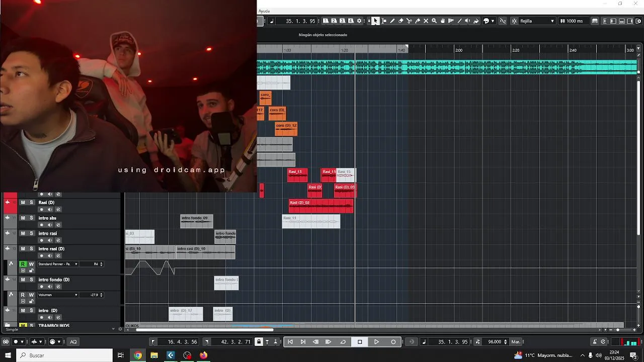Record-enable the intro (D) track
The height and width of the screenshot is (362, 644).
click(42, 317)
